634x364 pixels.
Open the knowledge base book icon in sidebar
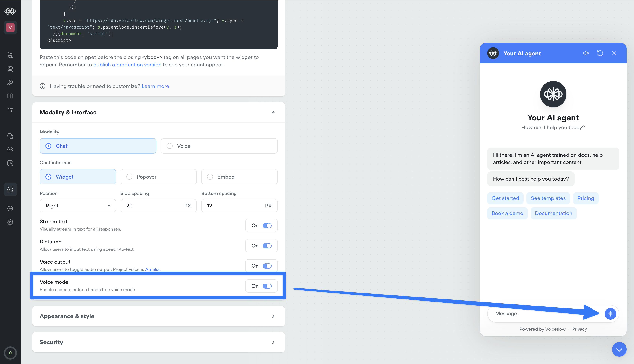coord(10,96)
